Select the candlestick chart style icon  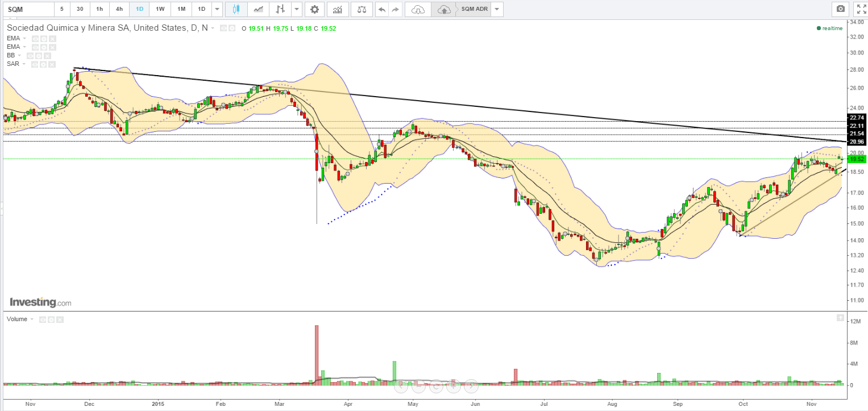236,9
